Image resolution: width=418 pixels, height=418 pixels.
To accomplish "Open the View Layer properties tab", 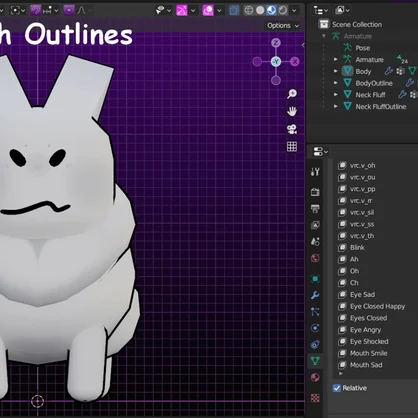I will coord(315,225).
